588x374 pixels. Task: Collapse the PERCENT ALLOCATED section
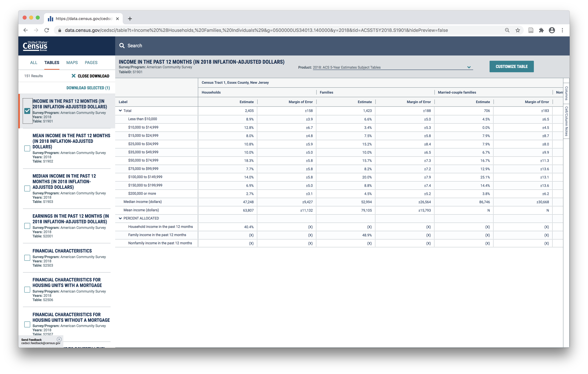pos(120,218)
